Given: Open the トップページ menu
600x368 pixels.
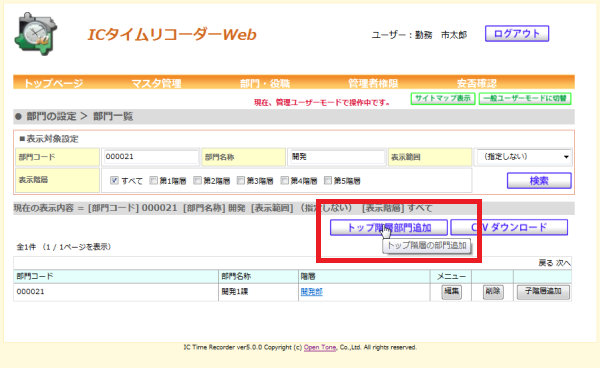Looking at the screenshot, I should pos(53,83).
